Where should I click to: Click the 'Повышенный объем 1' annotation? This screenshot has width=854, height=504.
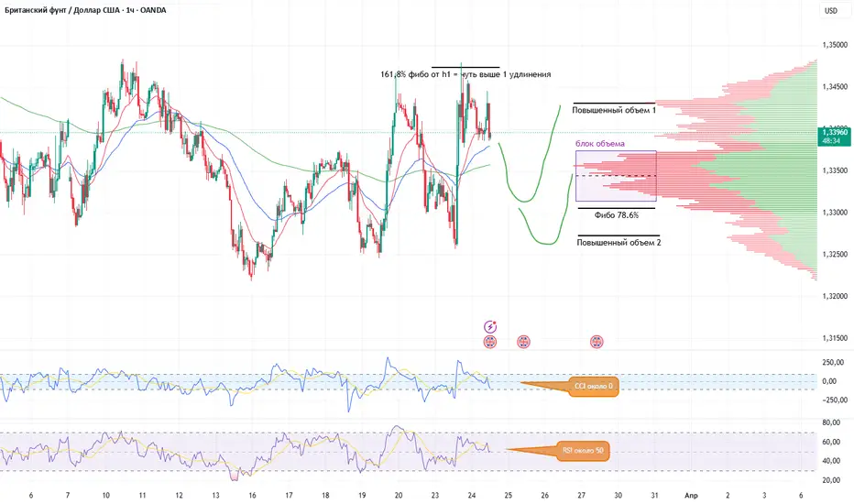(614, 110)
